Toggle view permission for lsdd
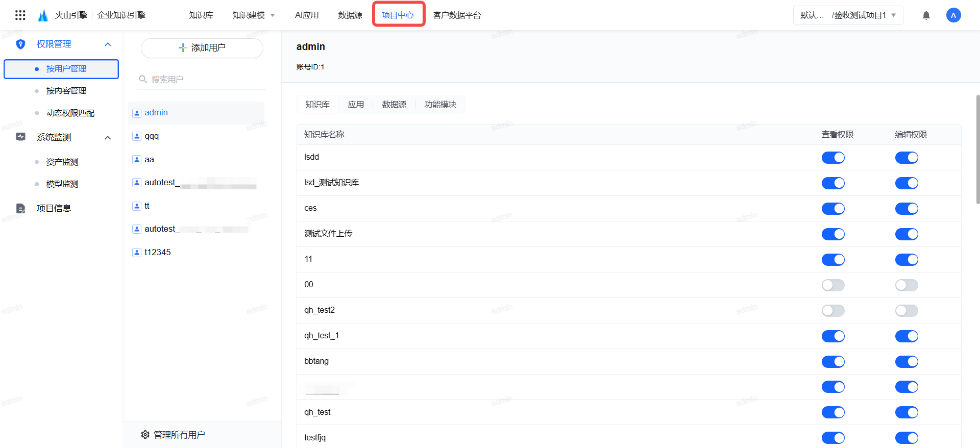The height and width of the screenshot is (448, 980). 833,158
